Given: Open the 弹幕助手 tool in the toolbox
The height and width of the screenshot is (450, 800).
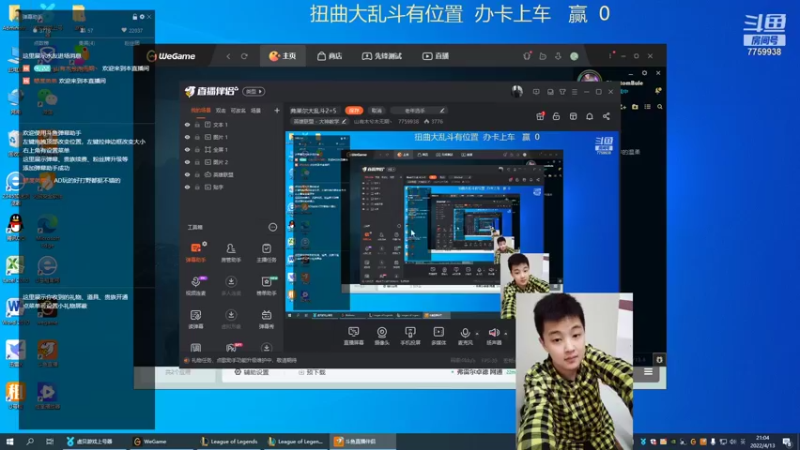Looking at the screenshot, I should tap(195, 252).
